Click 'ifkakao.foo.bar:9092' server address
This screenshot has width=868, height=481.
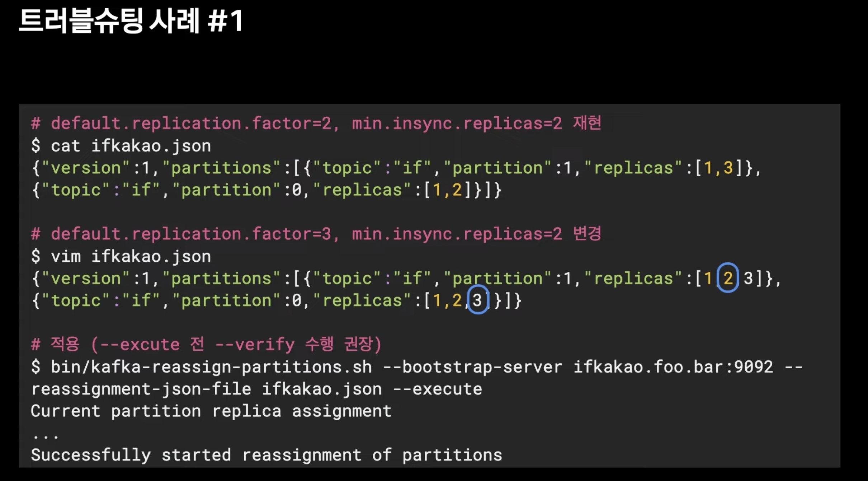pyautogui.click(x=673, y=367)
